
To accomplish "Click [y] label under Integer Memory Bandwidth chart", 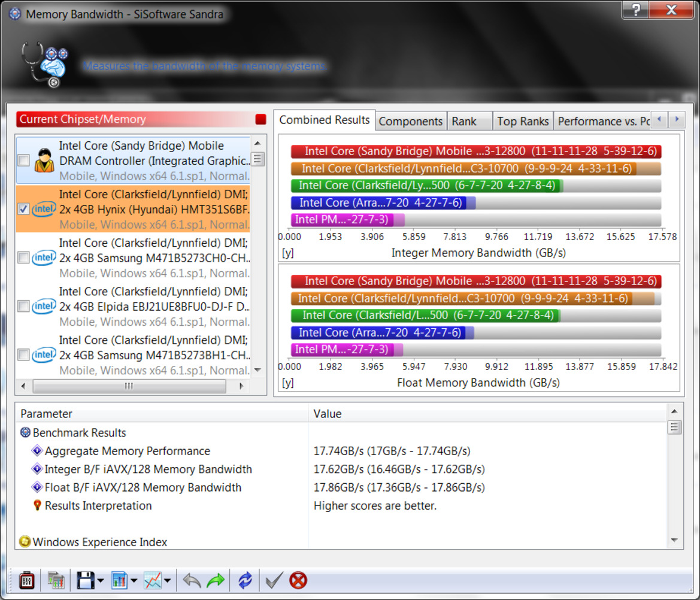I will (x=288, y=253).
